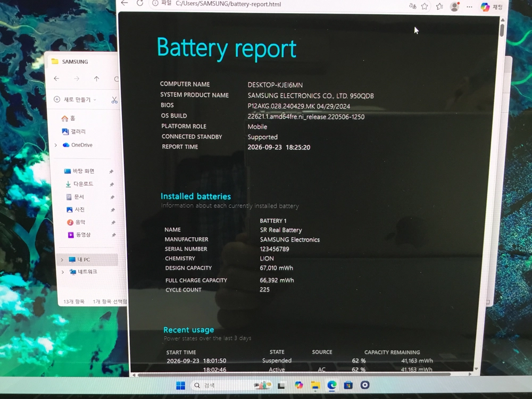
Task: Go up one folder in Explorer
Action: pyautogui.click(x=97, y=79)
